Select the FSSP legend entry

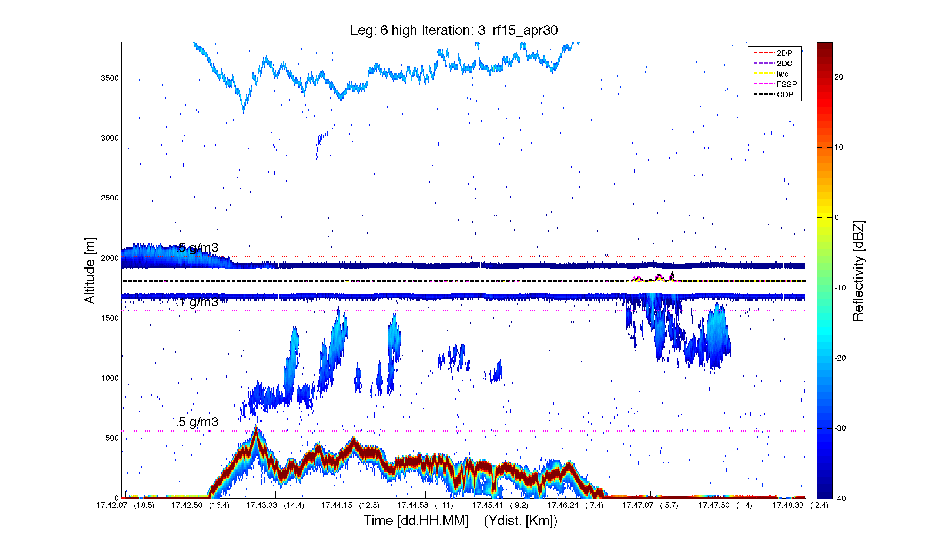tap(775, 84)
